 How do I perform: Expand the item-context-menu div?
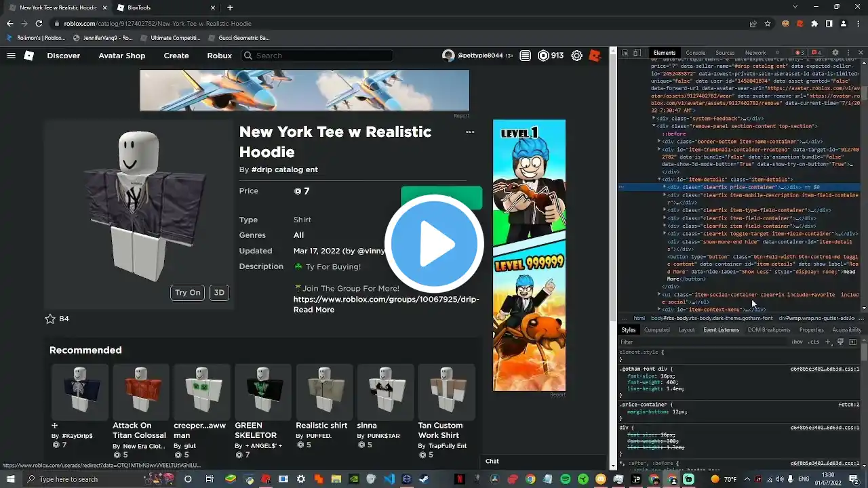659,310
